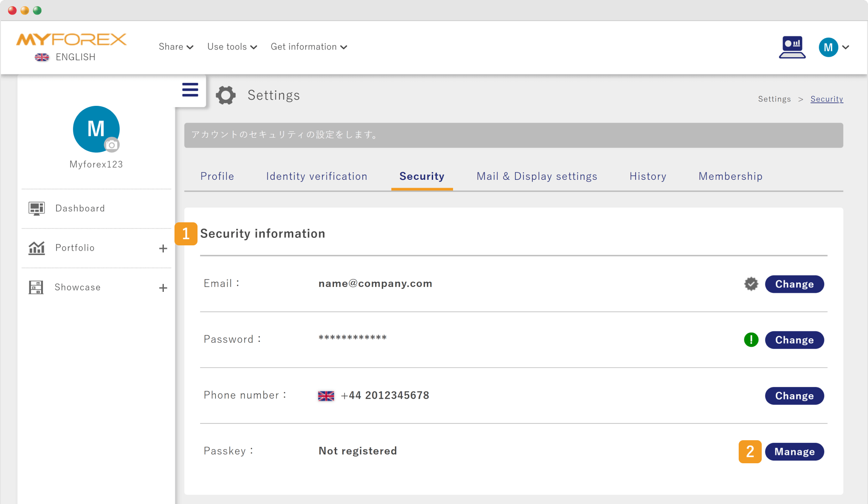Expand the Showcase plus sign
The image size is (868, 504).
click(163, 288)
